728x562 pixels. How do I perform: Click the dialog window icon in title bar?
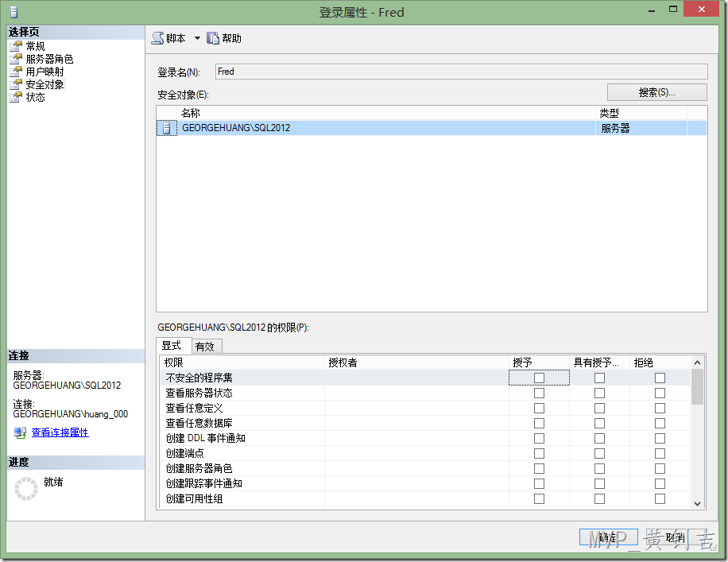tap(14, 12)
